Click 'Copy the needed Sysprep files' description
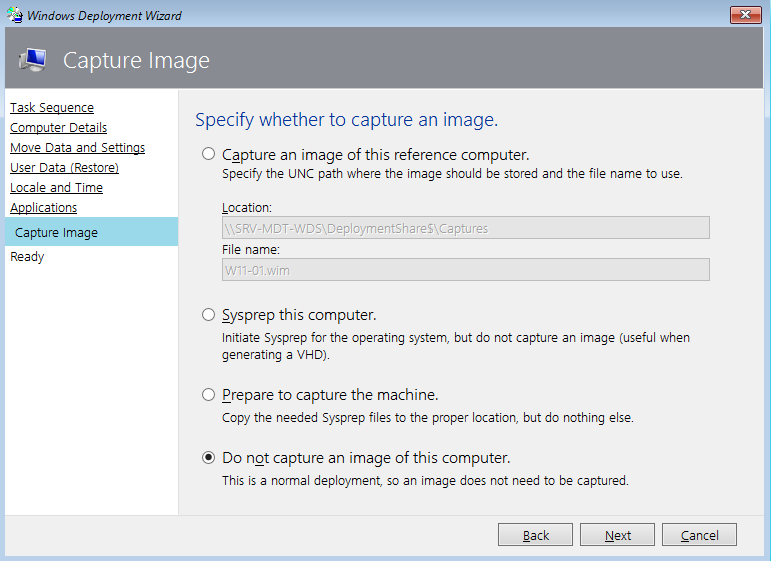 click(428, 417)
